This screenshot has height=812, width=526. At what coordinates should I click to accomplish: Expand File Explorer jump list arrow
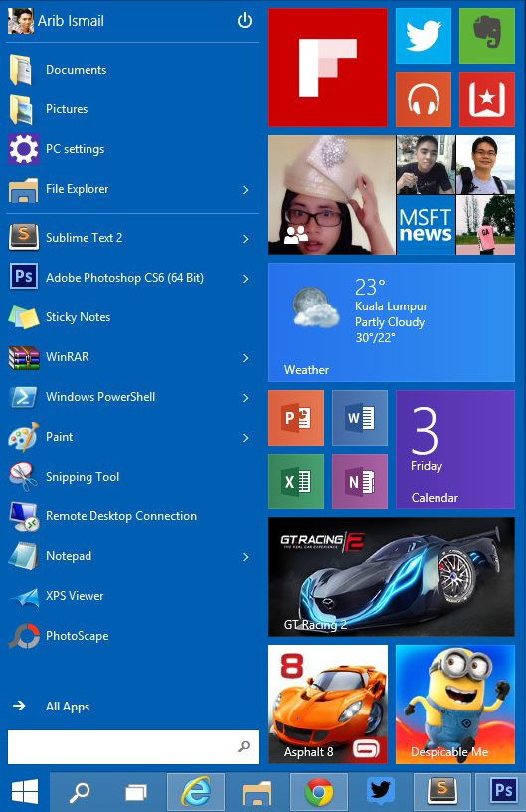point(246,190)
